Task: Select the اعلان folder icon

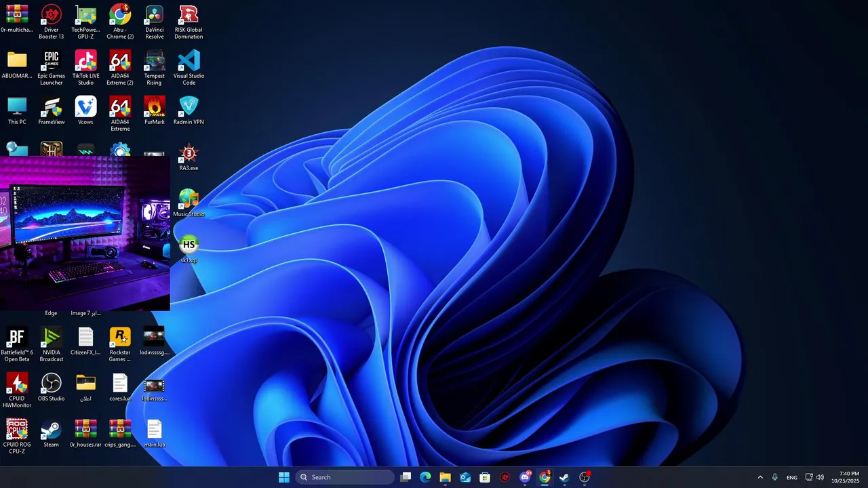Action: [85, 388]
